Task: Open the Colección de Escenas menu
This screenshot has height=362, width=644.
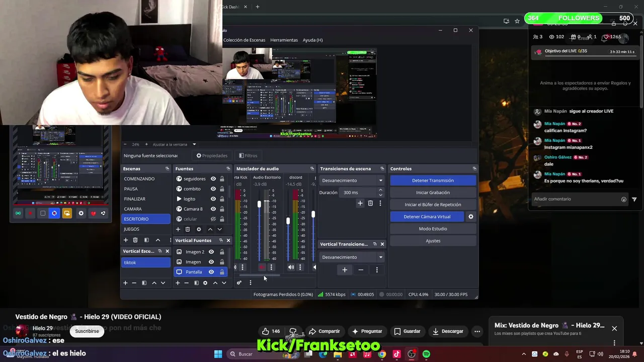Action: (x=244, y=40)
